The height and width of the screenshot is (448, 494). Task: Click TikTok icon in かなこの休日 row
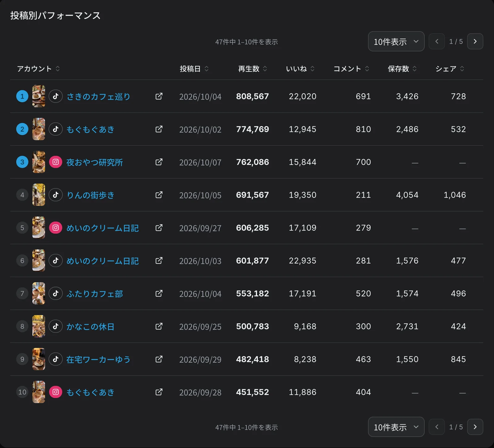pyautogui.click(x=56, y=326)
